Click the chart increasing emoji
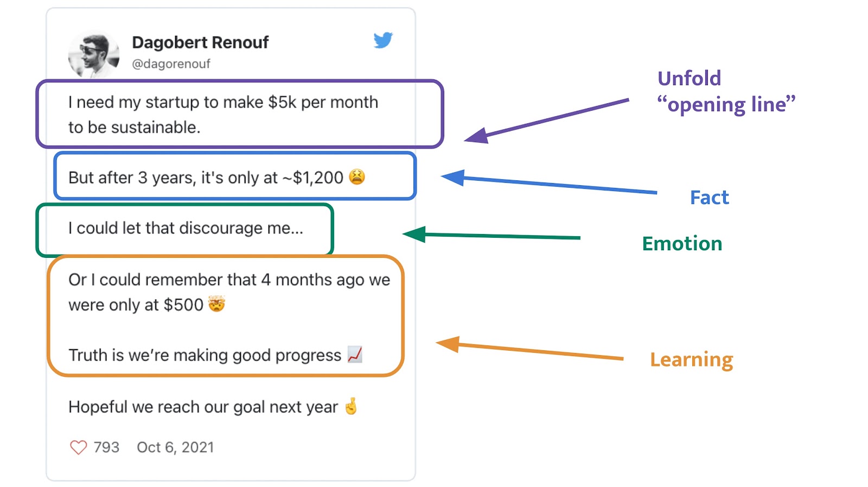Image resolution: width=868 pixels, height=487 pixels. point(355,355)
